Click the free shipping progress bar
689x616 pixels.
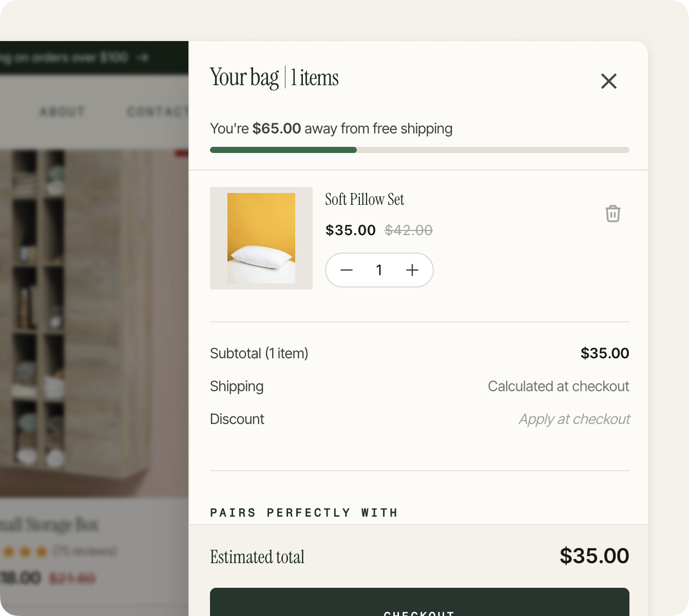(419, 150)
